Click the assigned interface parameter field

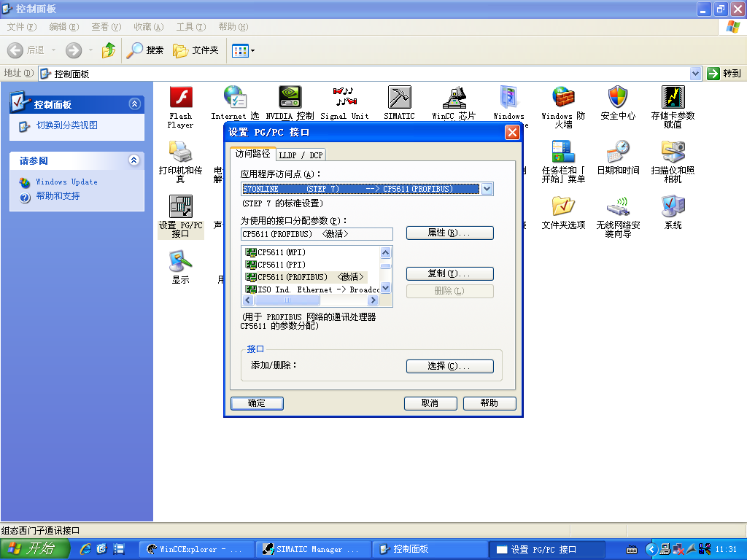(x=317, y=234)
